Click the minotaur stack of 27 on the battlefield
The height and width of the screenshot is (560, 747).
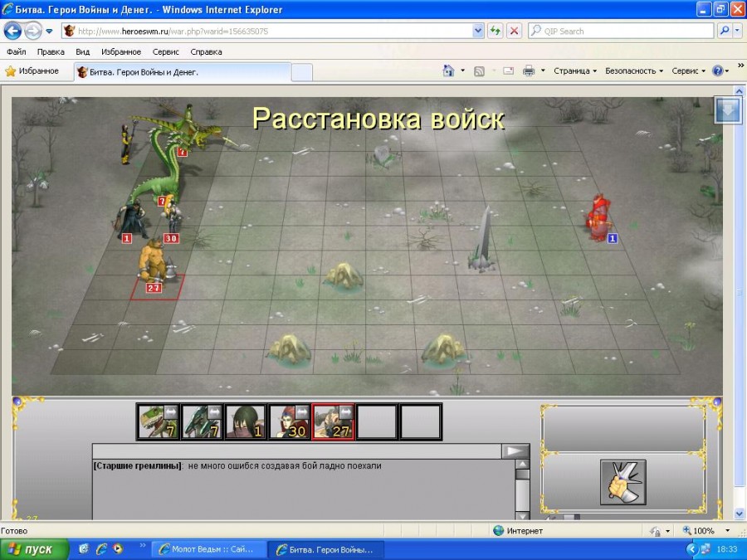[x=154, y=263]
